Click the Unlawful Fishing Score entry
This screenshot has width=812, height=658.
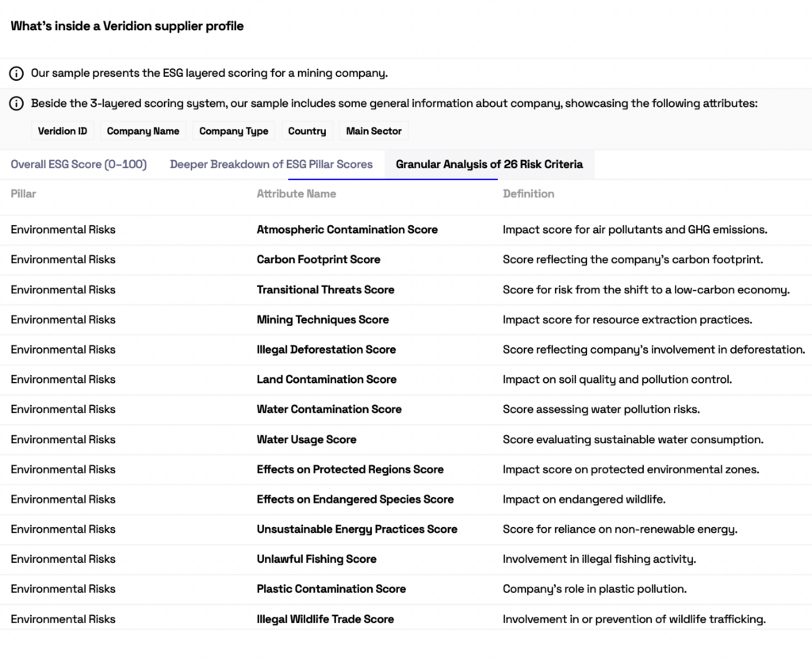tap(316, 559)
